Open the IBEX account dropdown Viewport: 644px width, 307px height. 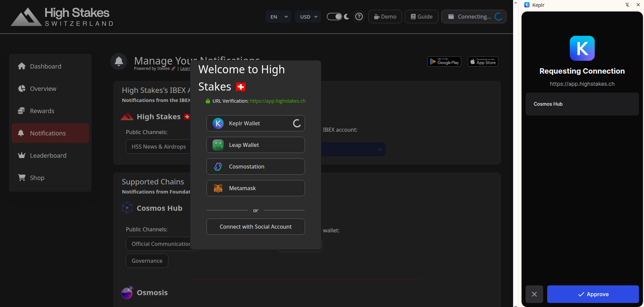(x=353, y=149)
